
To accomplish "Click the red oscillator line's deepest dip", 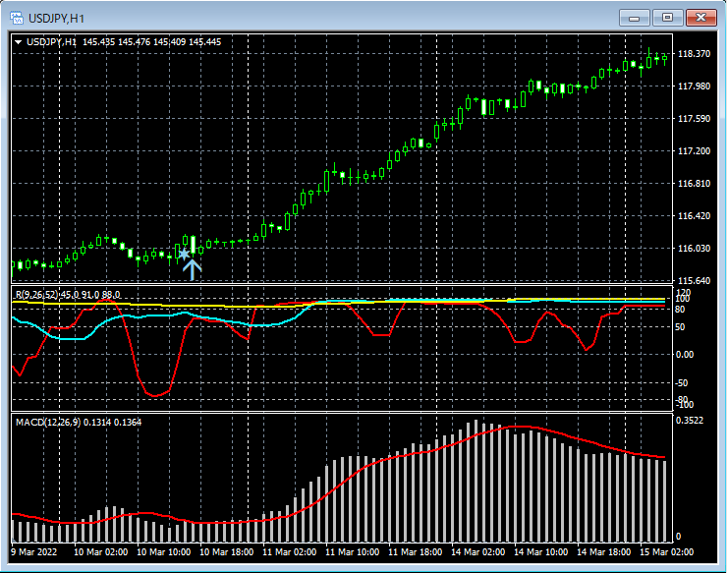I will pos(155,395).
